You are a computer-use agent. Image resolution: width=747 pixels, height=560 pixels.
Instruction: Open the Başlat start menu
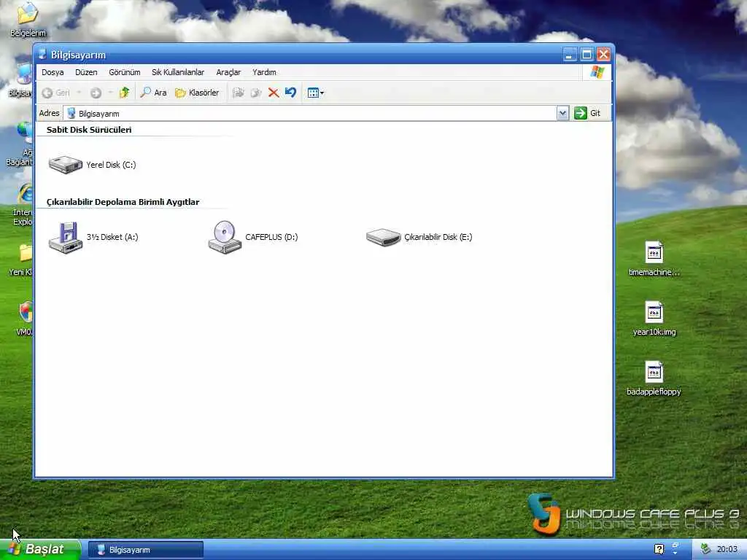point(40,550)
